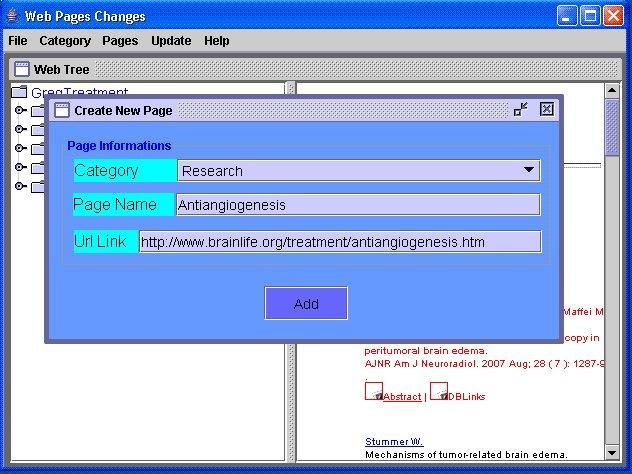Select the GregTreatment root folder icon
This screenshot has height=474, width=632.
(x=19, y=92)
